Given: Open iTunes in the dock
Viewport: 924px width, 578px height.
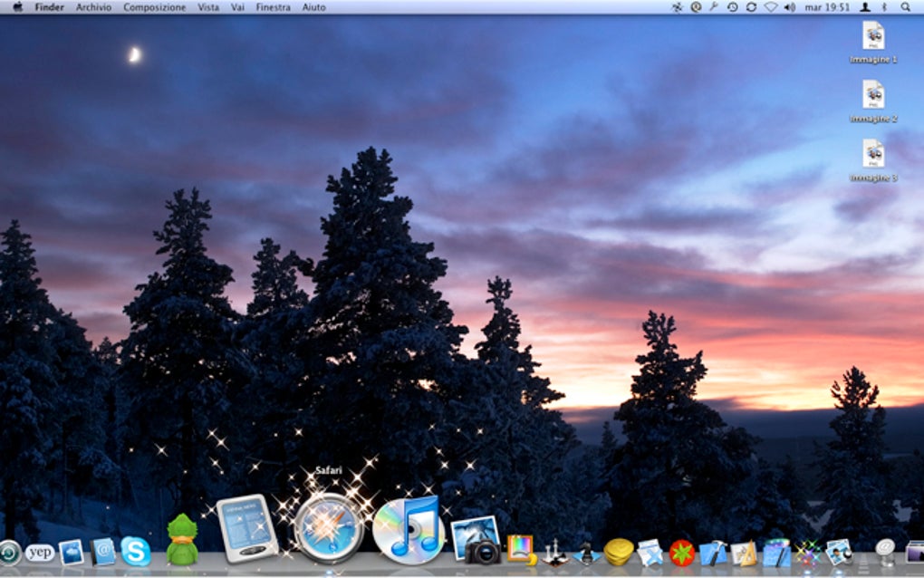Looking at the screenshot, I should (408, 530).
